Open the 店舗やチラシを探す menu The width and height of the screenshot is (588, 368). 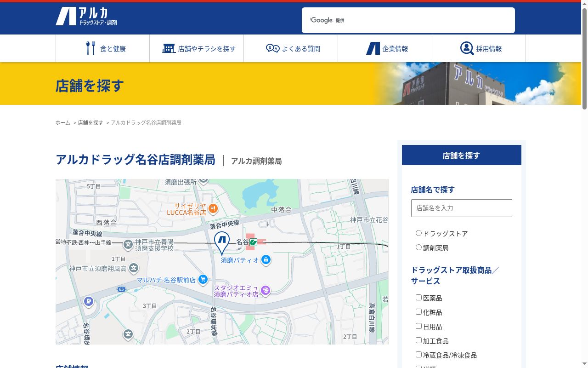[197, 48]
